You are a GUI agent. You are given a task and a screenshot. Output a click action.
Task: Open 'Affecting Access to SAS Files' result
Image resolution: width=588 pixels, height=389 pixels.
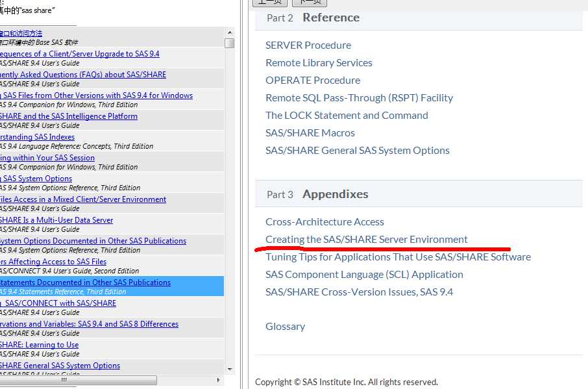53,262
